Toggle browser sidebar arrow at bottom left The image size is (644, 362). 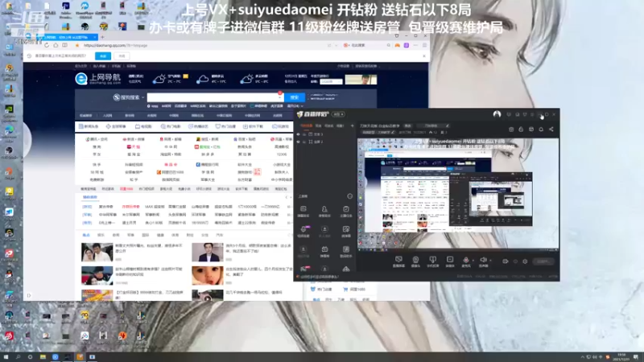29,295
